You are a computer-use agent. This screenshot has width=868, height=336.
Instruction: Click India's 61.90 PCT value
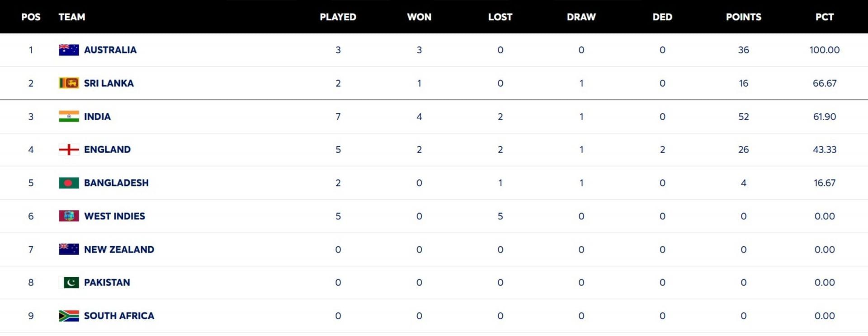tap(824, 117)
